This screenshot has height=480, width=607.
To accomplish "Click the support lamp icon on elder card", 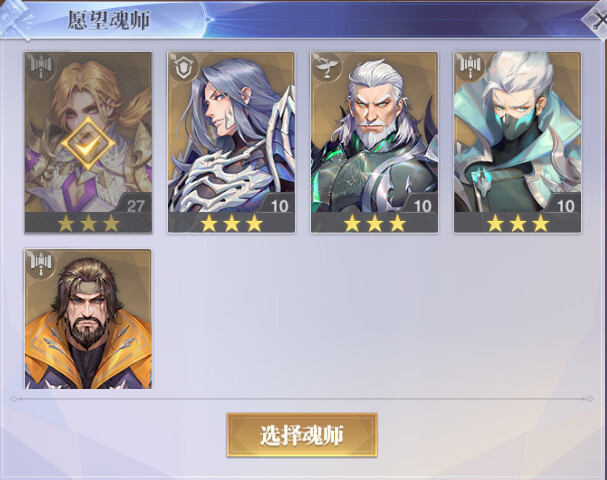I will [x=327, y=67].
